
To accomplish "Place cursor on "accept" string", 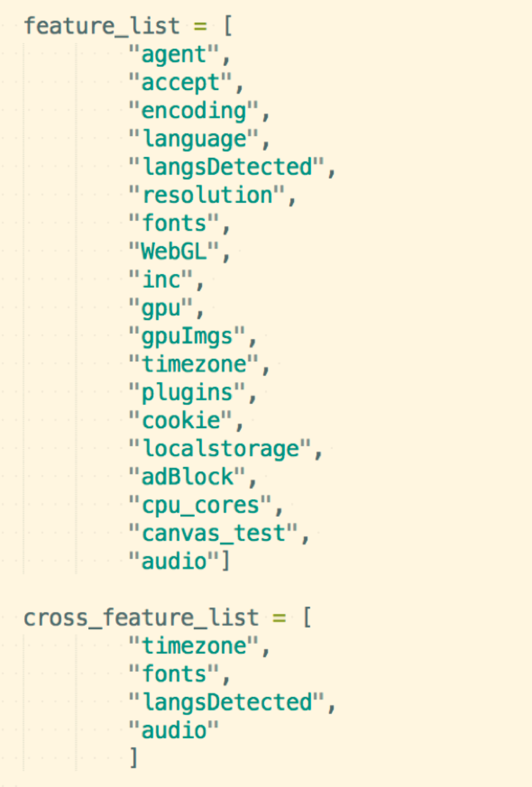I will point(181,83).
